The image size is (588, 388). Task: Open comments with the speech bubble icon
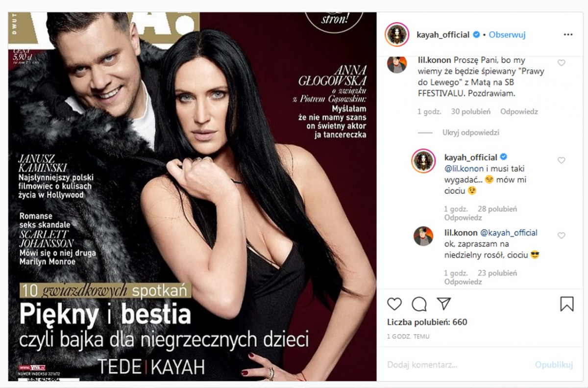tap(419, 304)
